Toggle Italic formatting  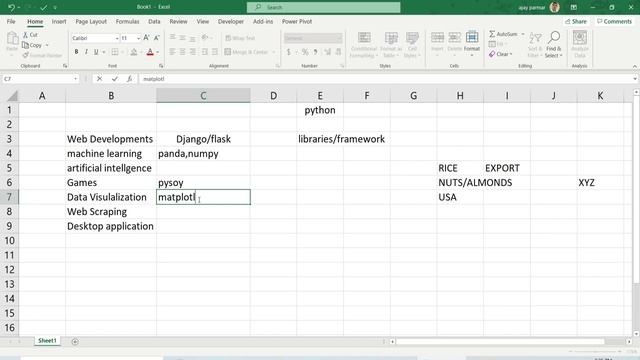pos(86,52)
